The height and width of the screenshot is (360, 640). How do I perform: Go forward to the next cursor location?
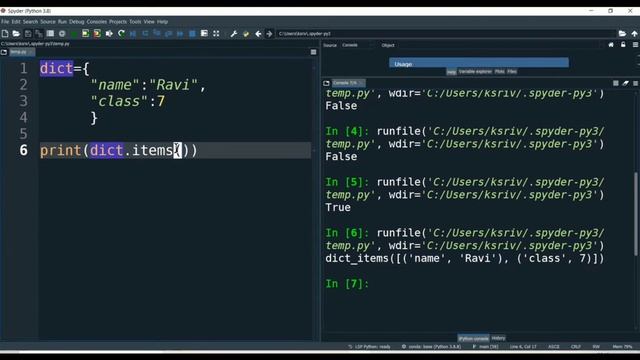269,33
